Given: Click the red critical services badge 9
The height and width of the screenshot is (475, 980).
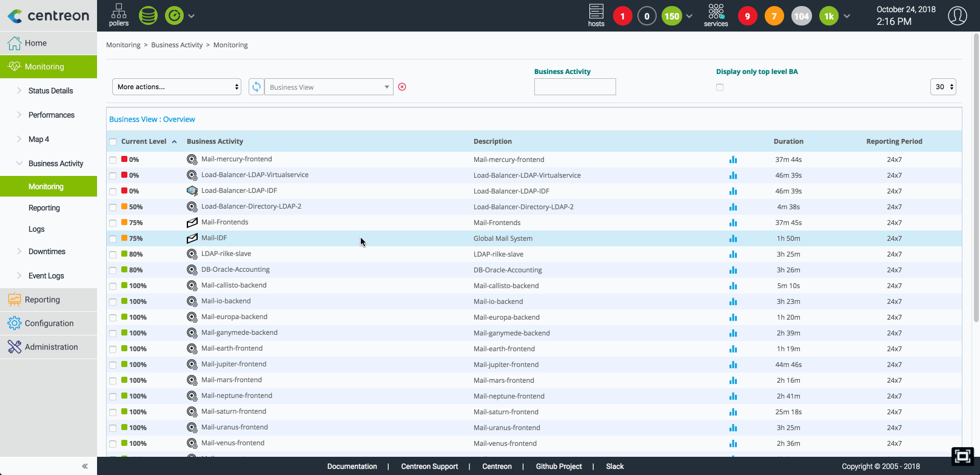Looking at the screenshot, I should coord(747,16).
